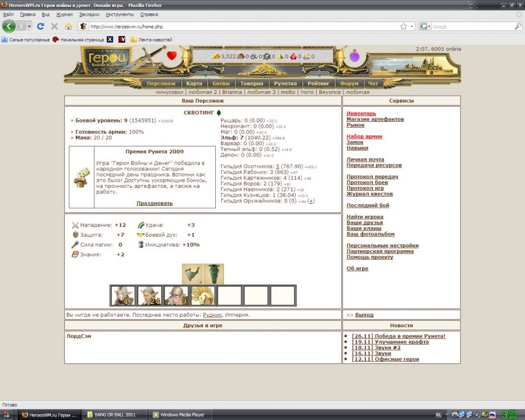Open the Правка menu
525x420 pixels.
[27, 15]
